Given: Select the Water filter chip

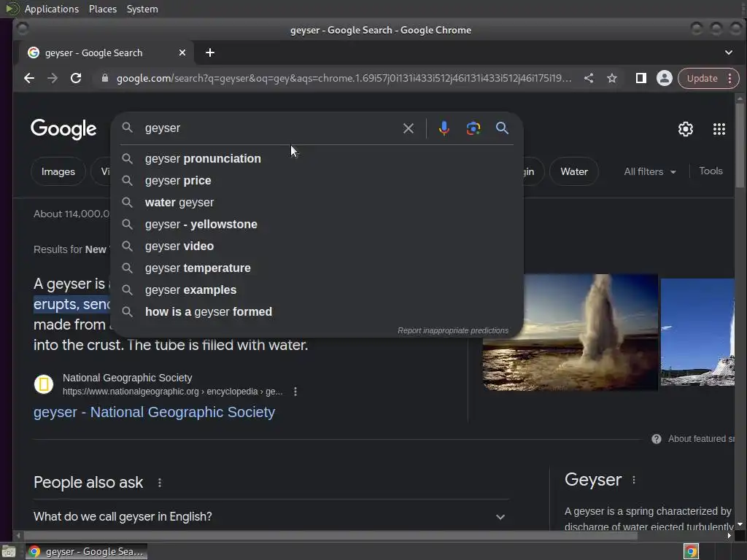Looking at the screenshot, I should tap(574, 171).
